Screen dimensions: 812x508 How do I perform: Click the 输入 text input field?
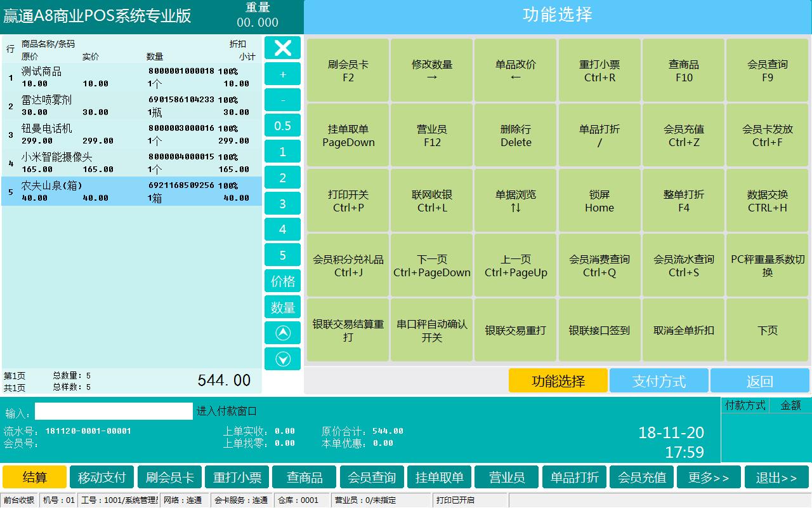click(x=114, y=411)
